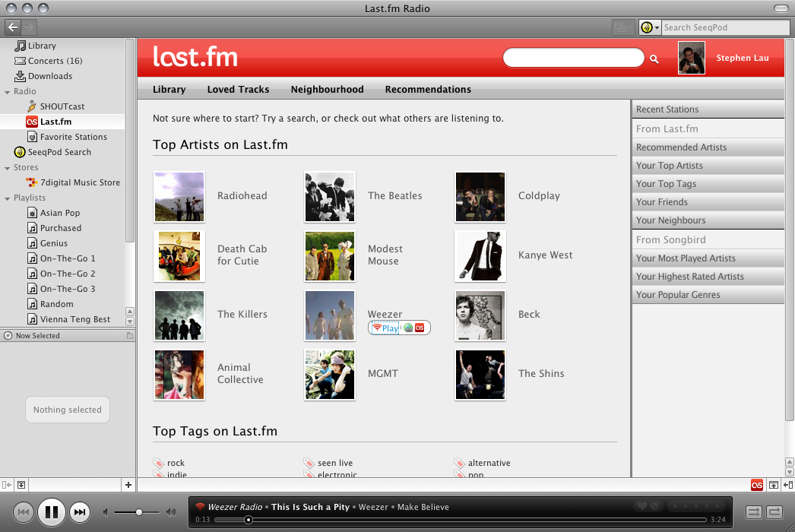Viewport: 795px width, 532px height.
Task: Select the rock tag
Action: [x=176, y=463]
